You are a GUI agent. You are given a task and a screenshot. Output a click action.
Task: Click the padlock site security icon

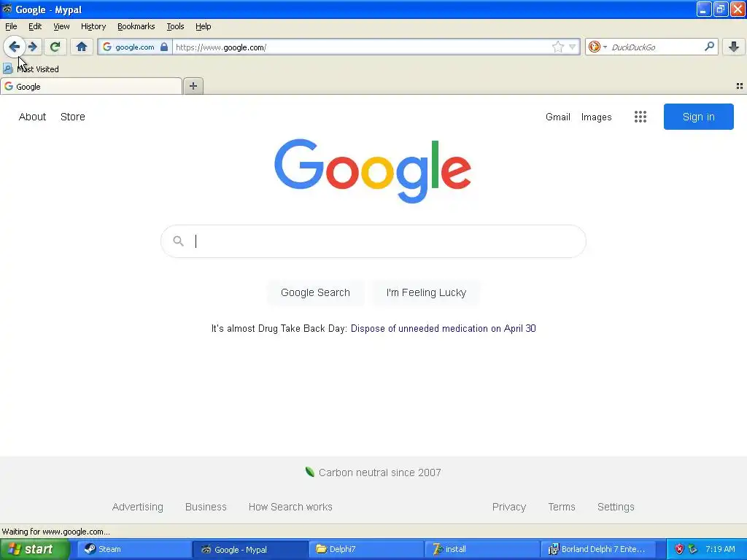[164, 47]
